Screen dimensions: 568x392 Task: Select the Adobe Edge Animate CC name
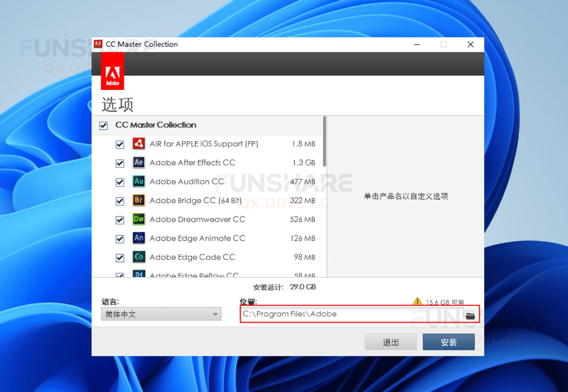(198, 238)
